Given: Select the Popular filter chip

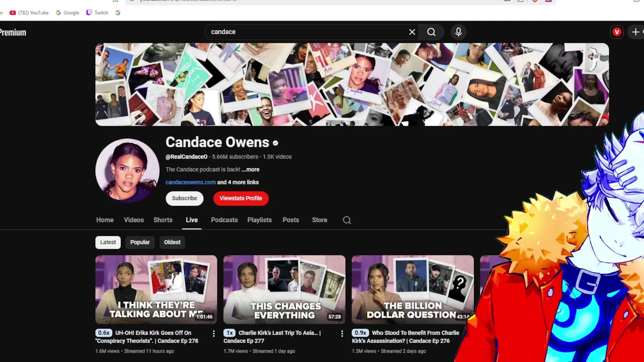Looking at the screenshot, I should 140,242.
